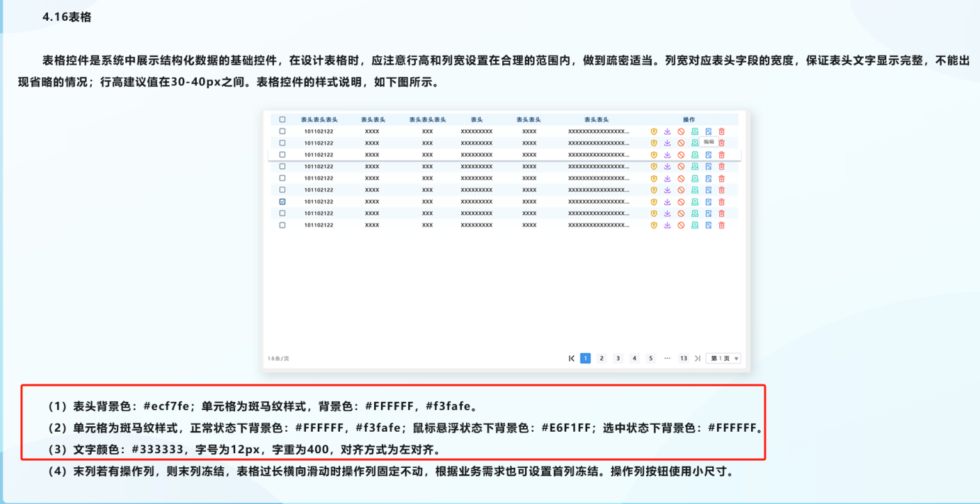Viewport: 980px width, 504px height.
Task: Click the blue edit icon in the first table row
Action: [708, 131]
